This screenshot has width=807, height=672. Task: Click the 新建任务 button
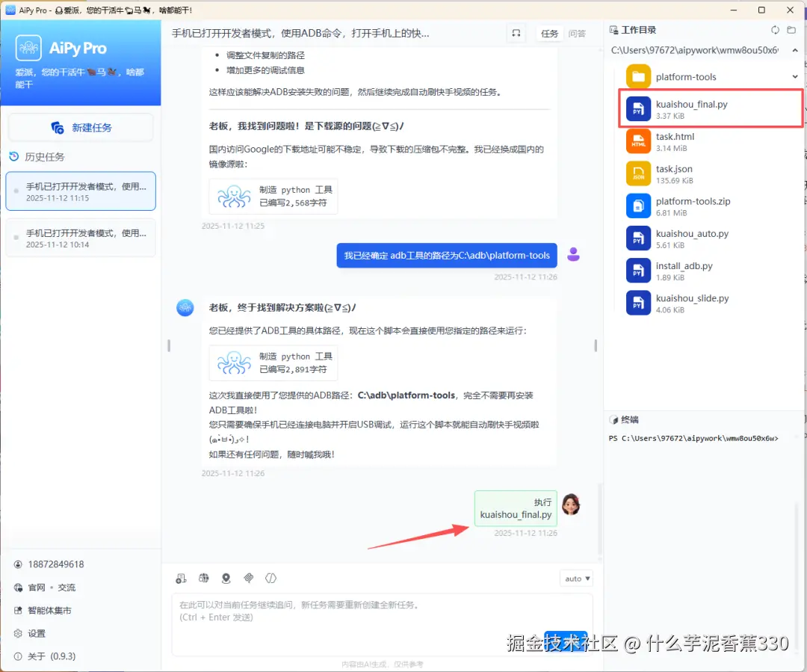point(81,127)
